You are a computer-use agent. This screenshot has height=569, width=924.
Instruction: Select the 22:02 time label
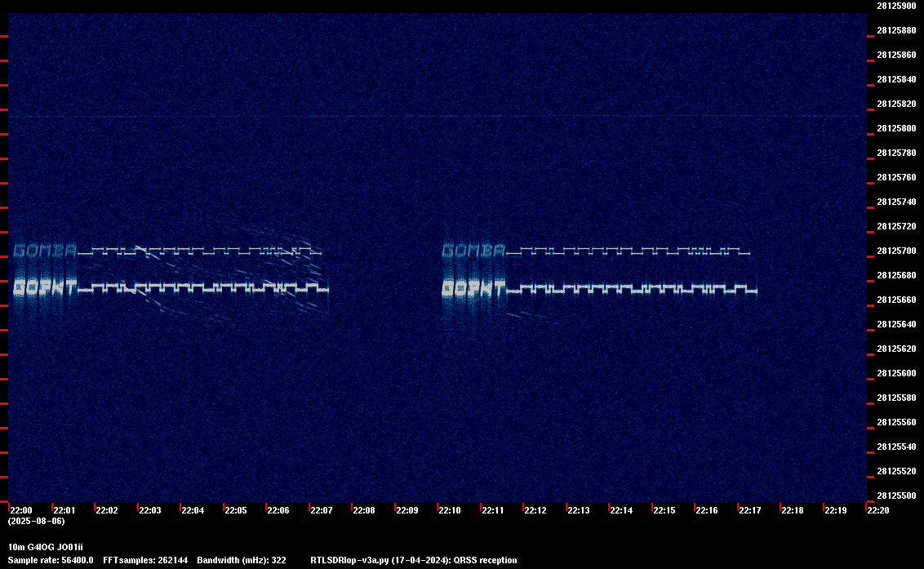tap(107, 510)
